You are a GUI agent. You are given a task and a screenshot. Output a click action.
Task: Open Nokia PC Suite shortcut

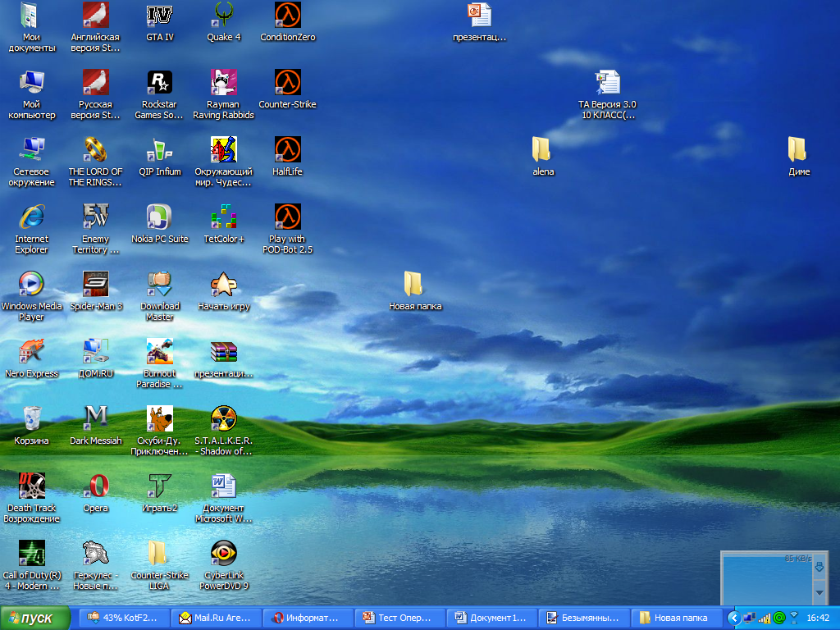pos(160,223)
